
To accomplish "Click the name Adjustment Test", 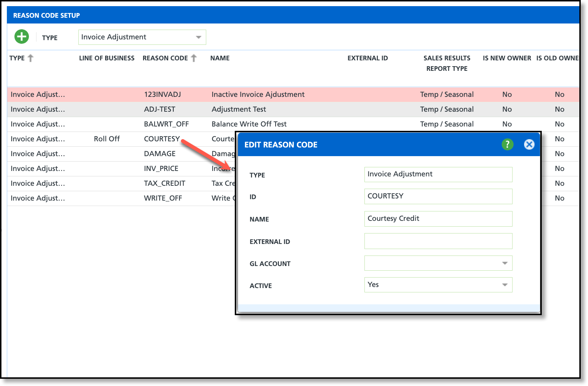I will [x=239, y=109].
